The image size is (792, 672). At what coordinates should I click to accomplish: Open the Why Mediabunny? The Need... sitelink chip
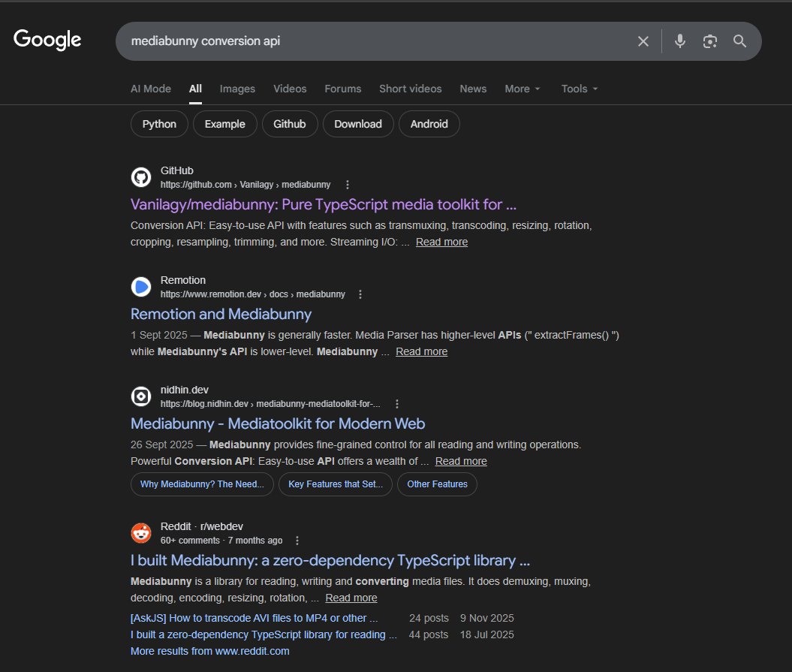pyautogui.click(x=202, y=484)
